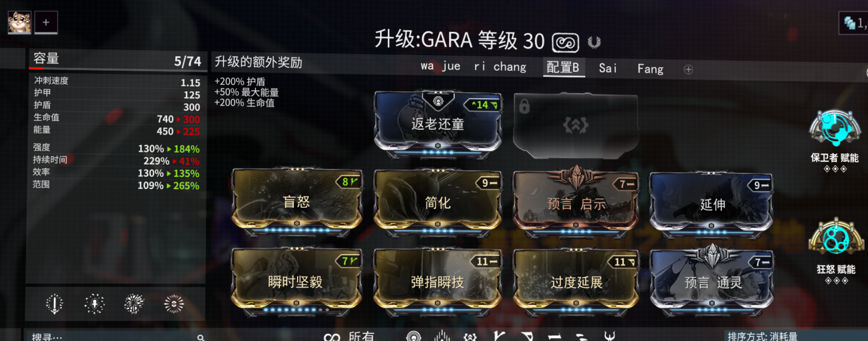Image resolution: width=868 pixels, height=341 pixels.
Task: Select the 返老还童 aura mod card
Action: click(438, 124)
